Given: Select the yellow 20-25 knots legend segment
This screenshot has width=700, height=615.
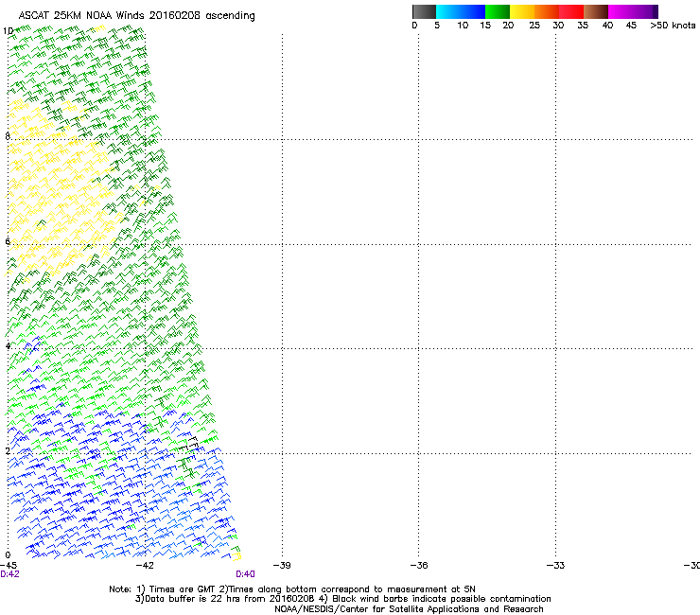Looking at the screenshot, I should (522, 11).
